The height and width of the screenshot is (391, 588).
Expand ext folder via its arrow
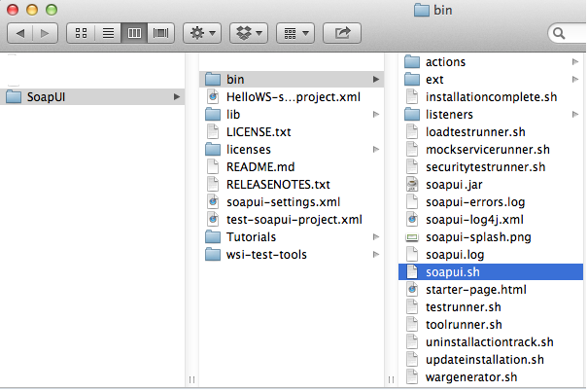pyautogui.click(x=574, y=80)
